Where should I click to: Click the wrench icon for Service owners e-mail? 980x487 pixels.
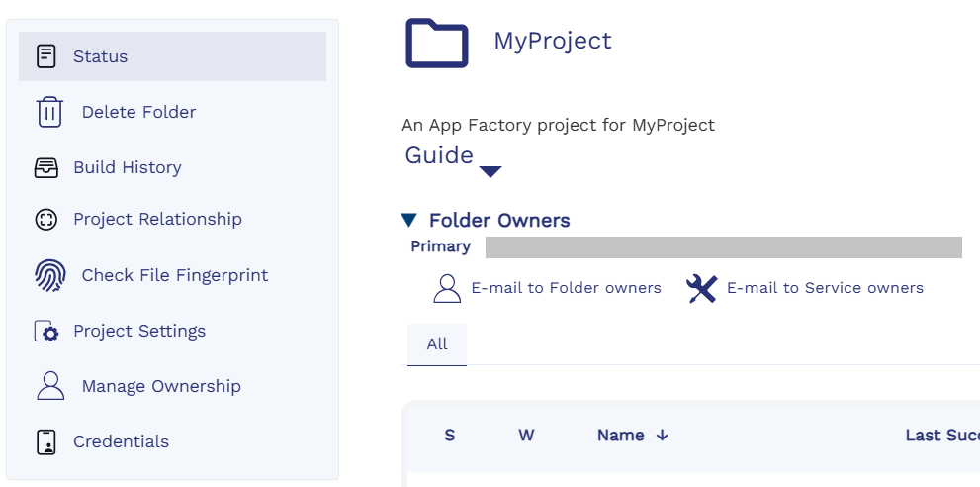[x=701, y=288]
